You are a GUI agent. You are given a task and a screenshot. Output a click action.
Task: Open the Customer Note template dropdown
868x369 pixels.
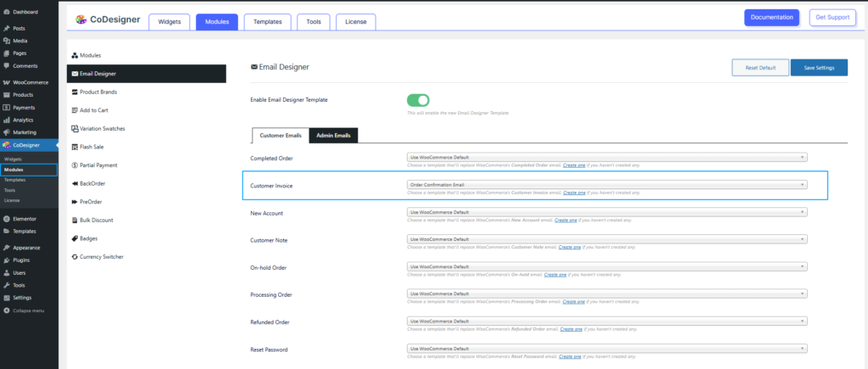(607, 239)
